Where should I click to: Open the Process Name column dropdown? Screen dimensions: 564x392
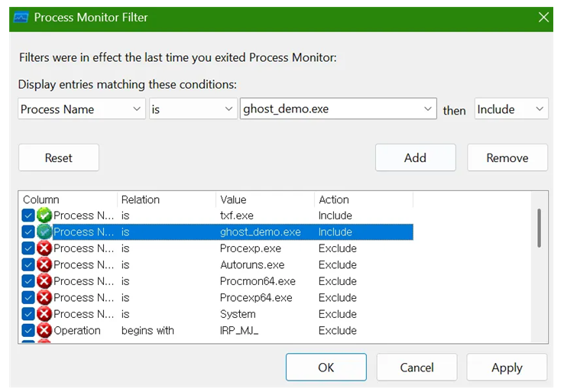pos(81,109)
